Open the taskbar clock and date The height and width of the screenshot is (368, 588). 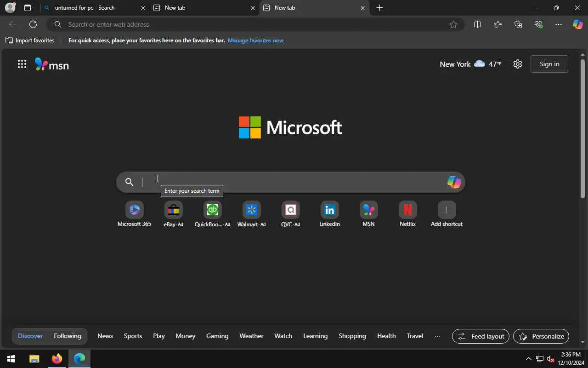[x=571, y=359]
